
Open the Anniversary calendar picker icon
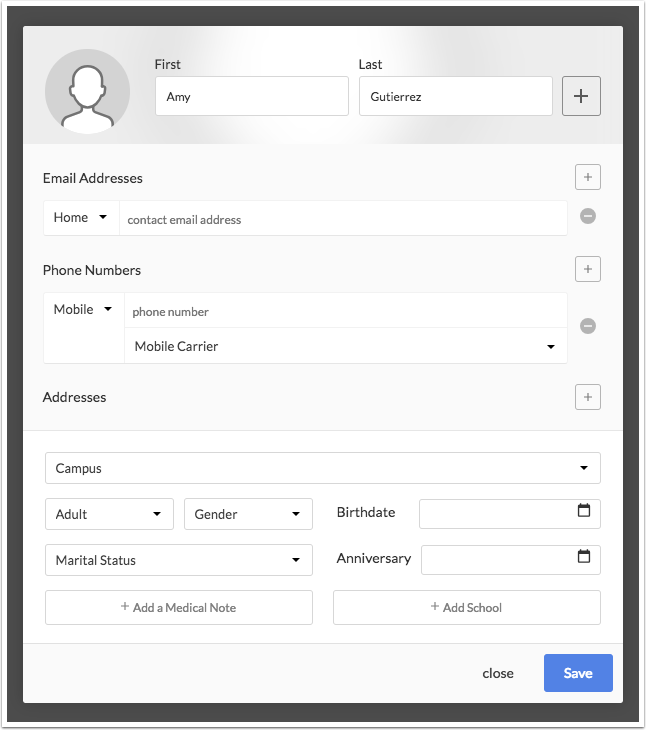click(x=584, y=556)
